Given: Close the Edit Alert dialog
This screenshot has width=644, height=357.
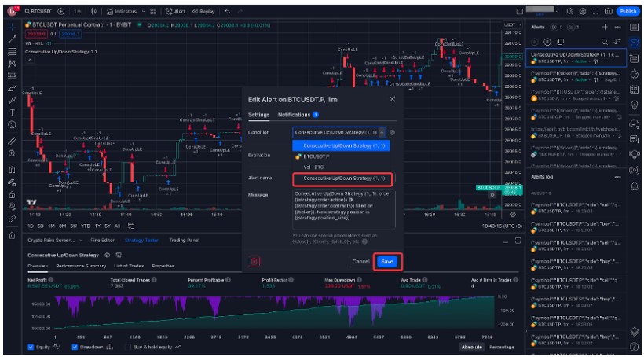Looking at the screenshot, I should [392, 99].
